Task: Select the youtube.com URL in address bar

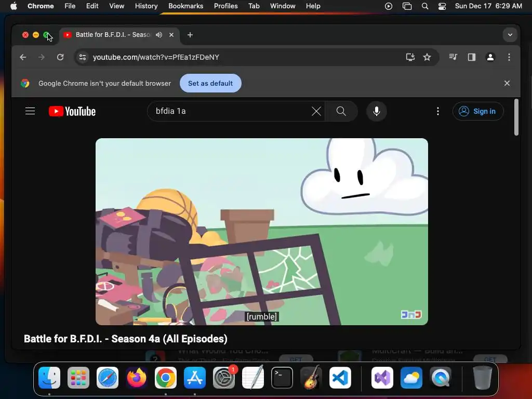Action: pyautogui.click(x=156, y=57)
